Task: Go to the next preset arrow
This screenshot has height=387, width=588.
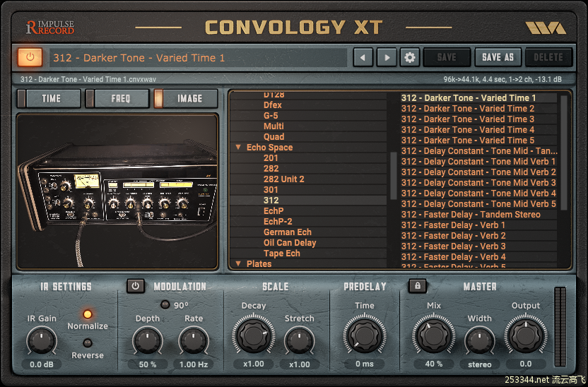Action: point(387,58)
